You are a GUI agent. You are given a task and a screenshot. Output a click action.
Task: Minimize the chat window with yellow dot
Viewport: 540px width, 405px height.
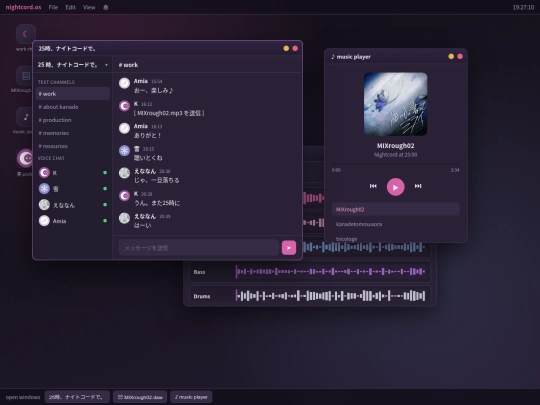286,49
